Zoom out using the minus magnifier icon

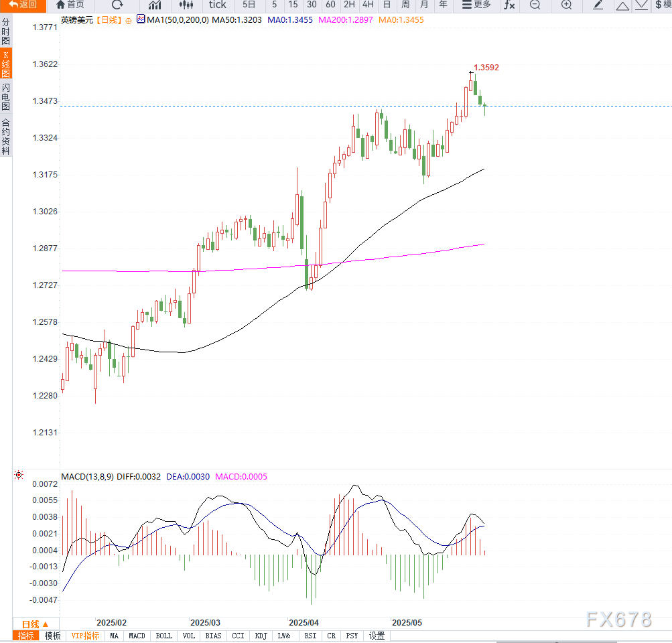pyautogui.click(x=535, y=5)
